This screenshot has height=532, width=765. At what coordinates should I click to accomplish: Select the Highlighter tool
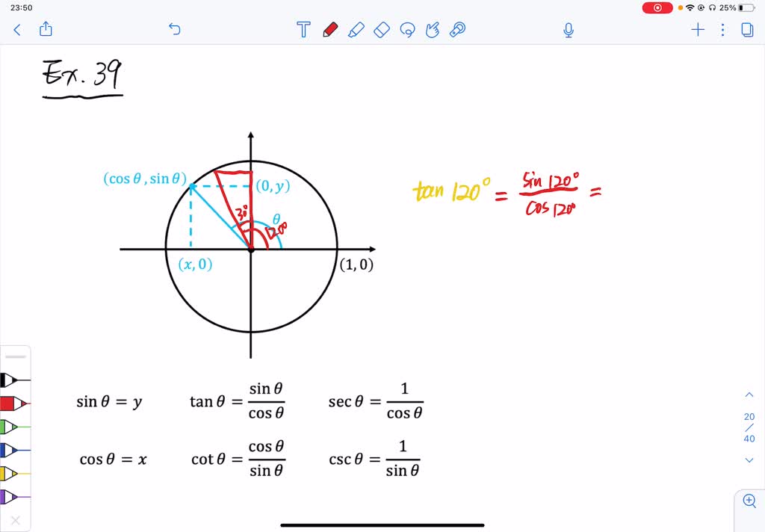[356, 30]
